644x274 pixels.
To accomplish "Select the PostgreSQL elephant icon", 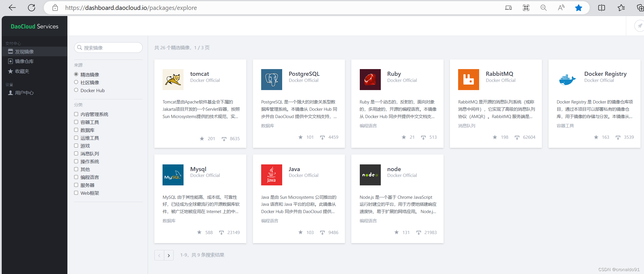I will pyautogui.click(x=271, y=79).
